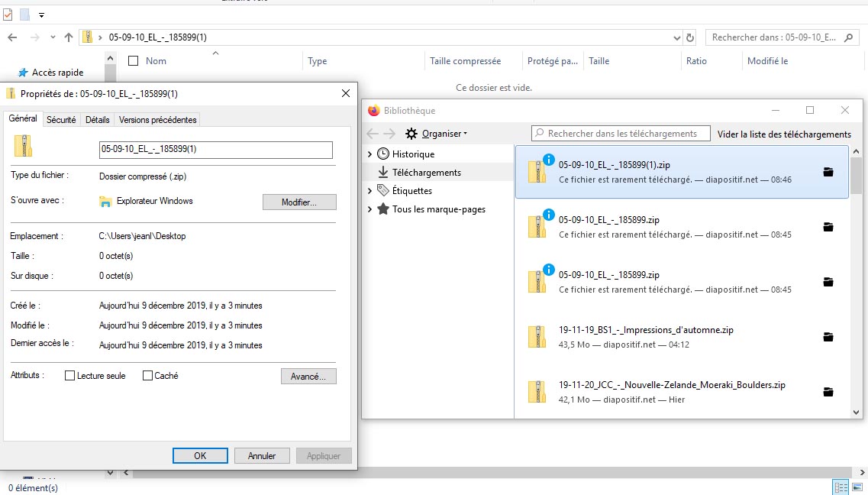This screenshot has height=495, width=868.
Task: Click the Explorer back navigation arrow
Action: coord(12,37)
